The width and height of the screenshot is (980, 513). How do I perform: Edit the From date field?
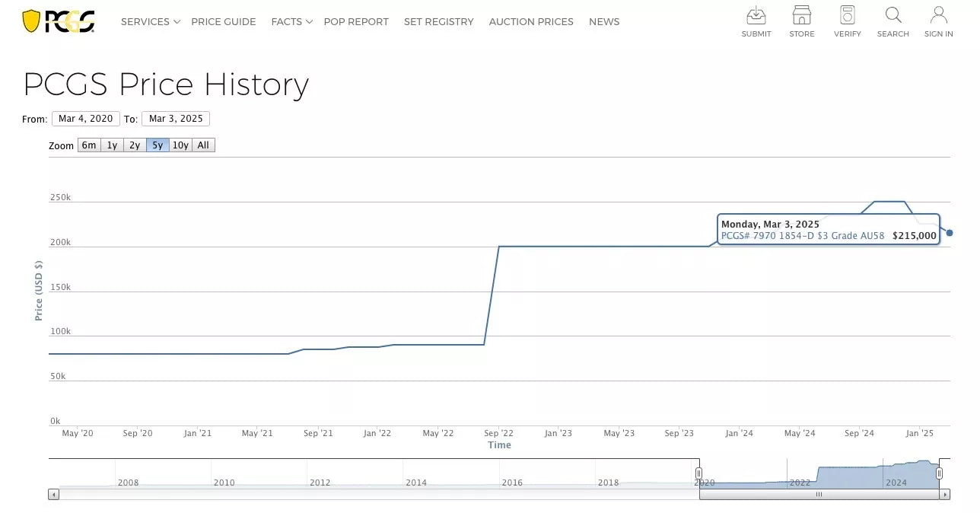85,119
